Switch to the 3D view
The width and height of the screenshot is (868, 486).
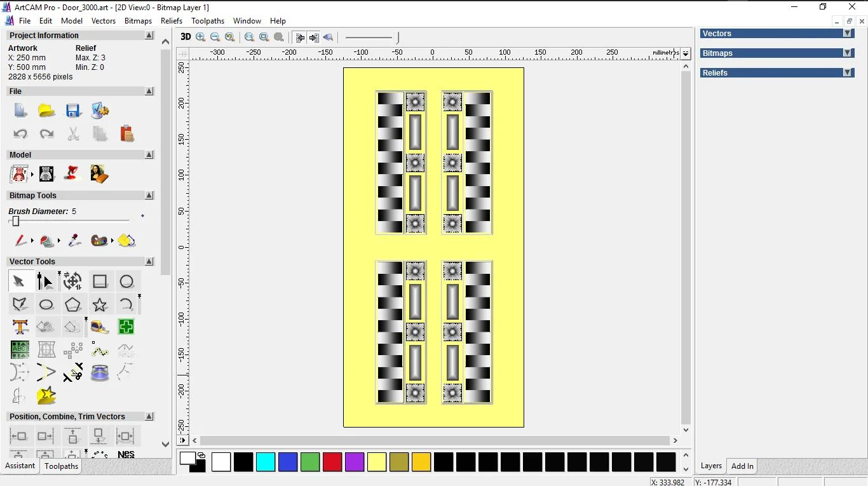click(186, 37)
